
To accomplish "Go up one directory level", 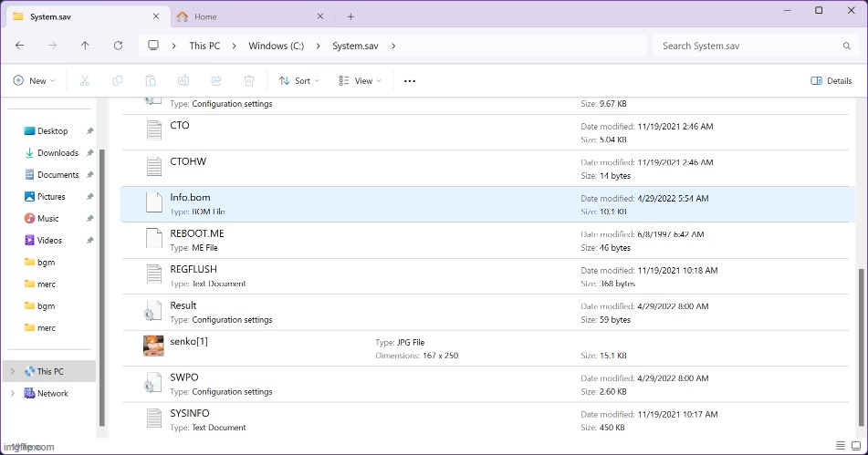I will (x=85, y=46).
